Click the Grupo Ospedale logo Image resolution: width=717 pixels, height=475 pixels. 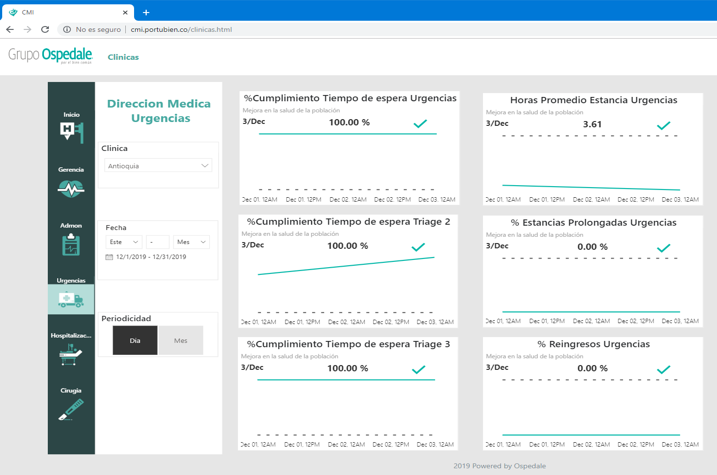(x=50, y=56)
